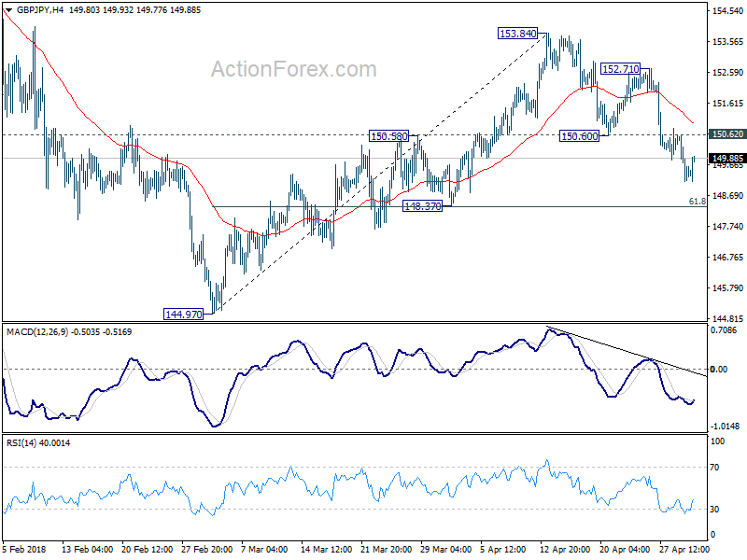Select the 144.815 price axis value
The image size is (747, 560).
coord(727,319)
